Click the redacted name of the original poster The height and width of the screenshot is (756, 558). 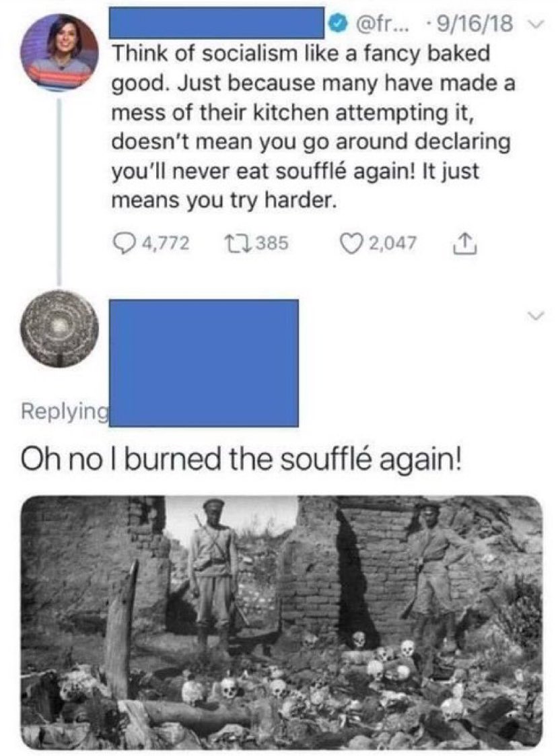tap(217, 23)
